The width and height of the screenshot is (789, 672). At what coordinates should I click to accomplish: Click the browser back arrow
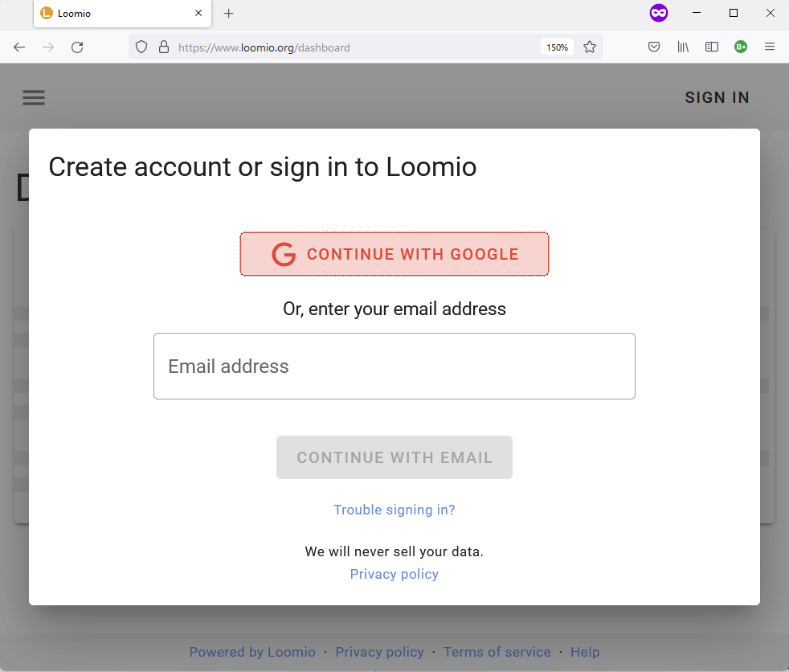(19, 47)
